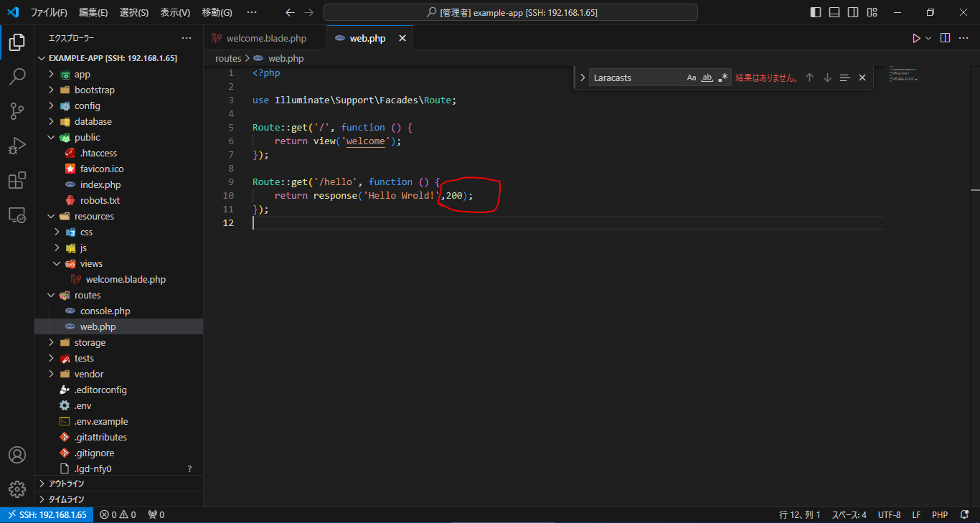Open the .env file in explorer
980x523 pixels.
click(x=119, y=405)
